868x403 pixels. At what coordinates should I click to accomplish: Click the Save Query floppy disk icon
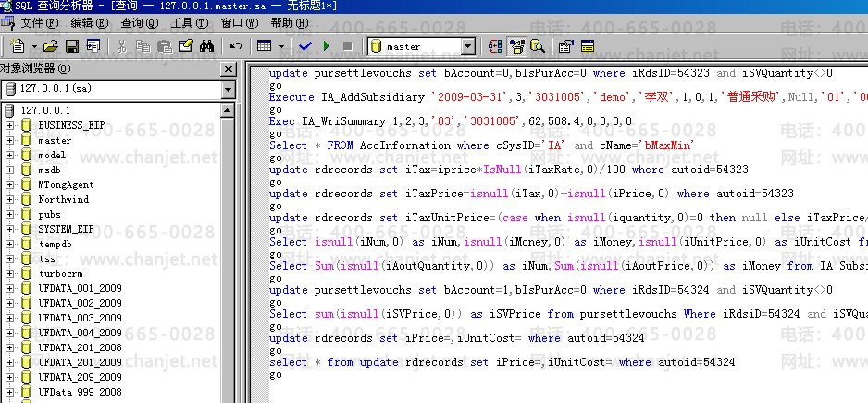click(x=72, y=45)
